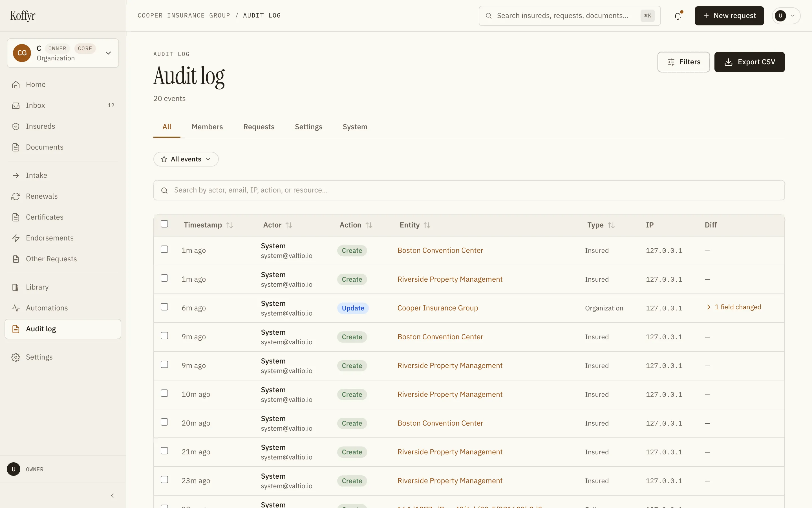Switch to the Requests tab

tap(259, 127)
